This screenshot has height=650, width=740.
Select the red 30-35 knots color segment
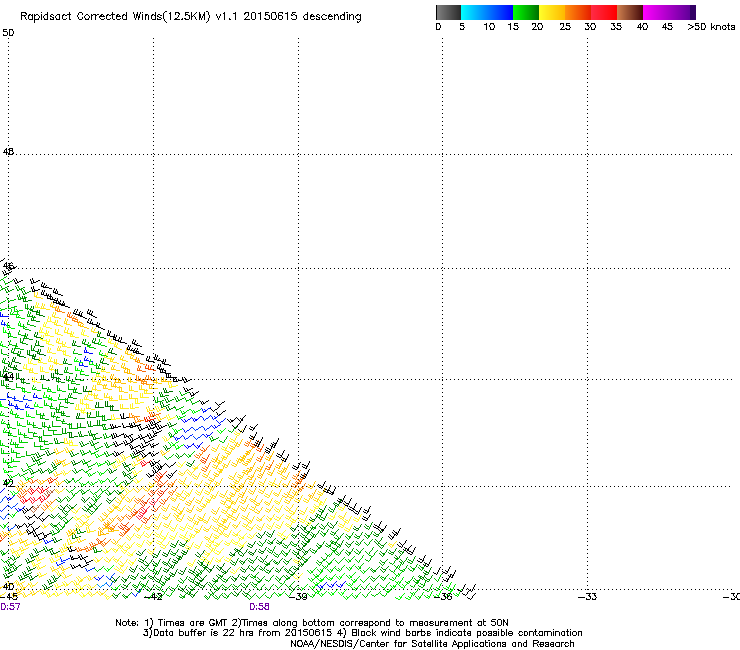click(x=604, y=12)
